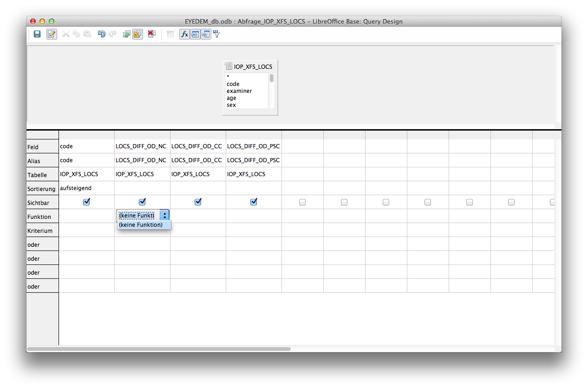588x389 pixels.
Task: Redo the last undone action
Action: [112, 34]
